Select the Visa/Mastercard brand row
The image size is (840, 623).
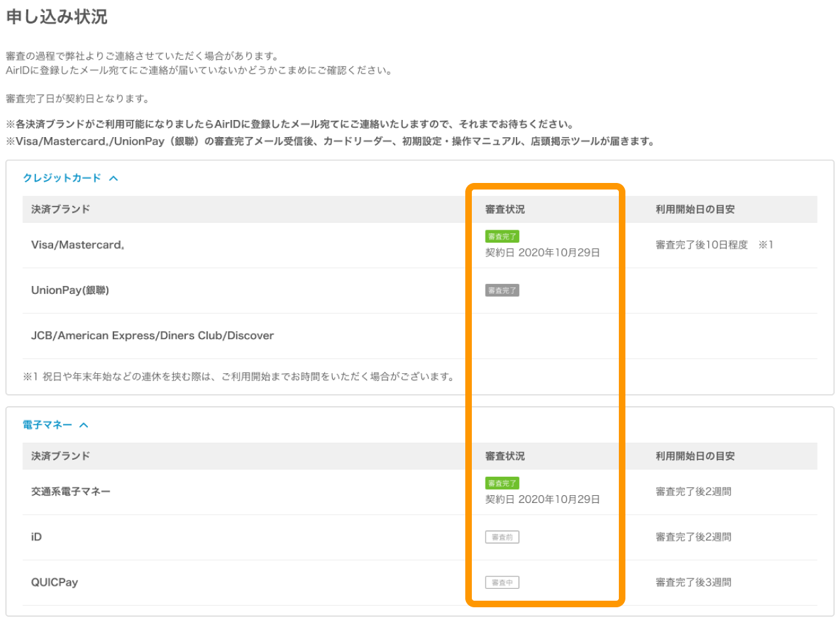(x=78, y=245)
